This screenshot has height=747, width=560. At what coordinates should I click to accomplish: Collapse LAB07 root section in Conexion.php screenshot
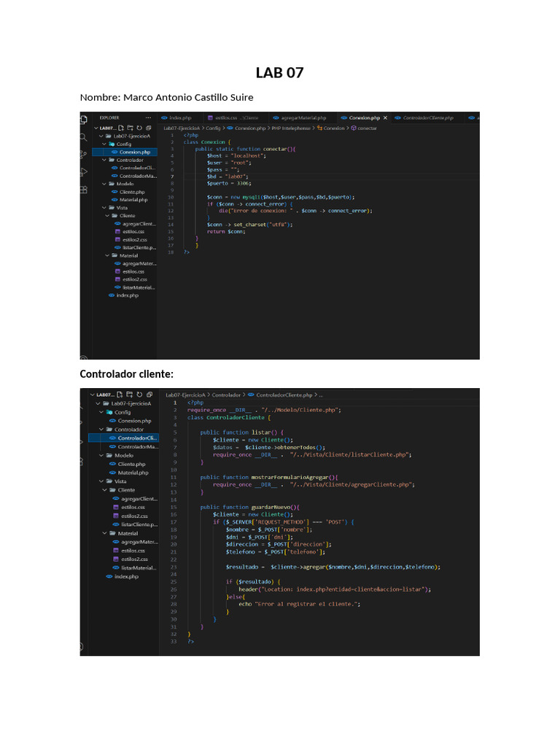(96, 128)
